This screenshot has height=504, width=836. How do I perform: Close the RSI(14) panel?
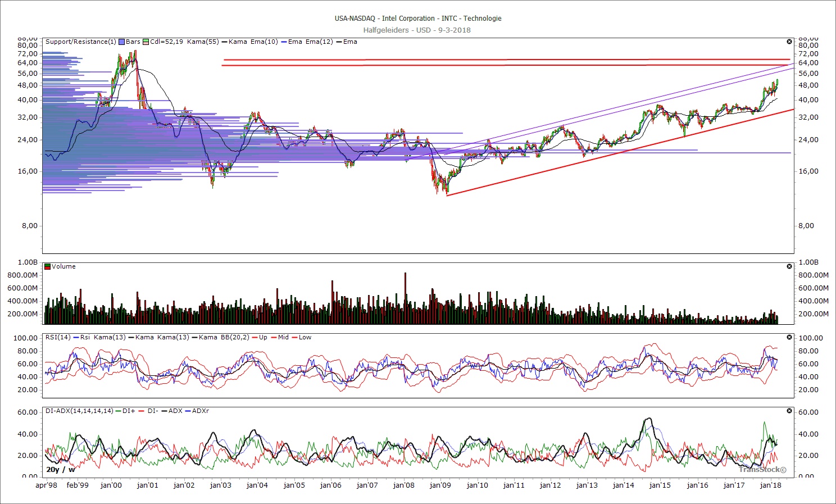(789, 337)
